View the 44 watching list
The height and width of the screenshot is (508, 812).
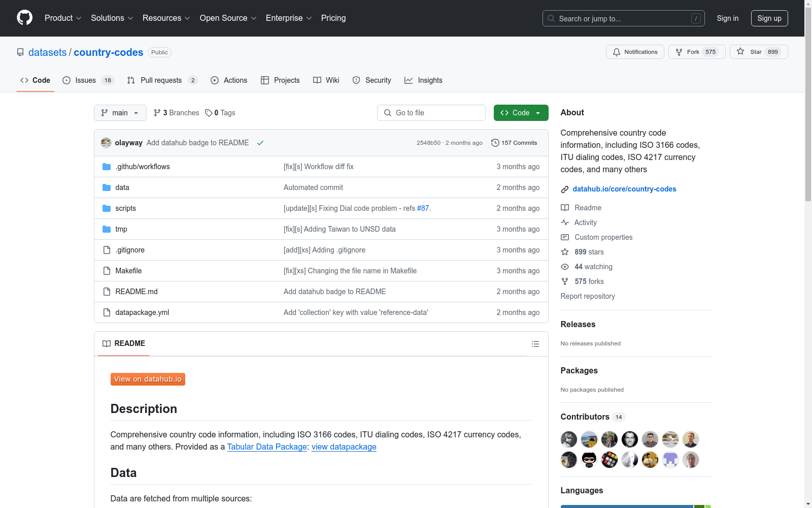587,267
